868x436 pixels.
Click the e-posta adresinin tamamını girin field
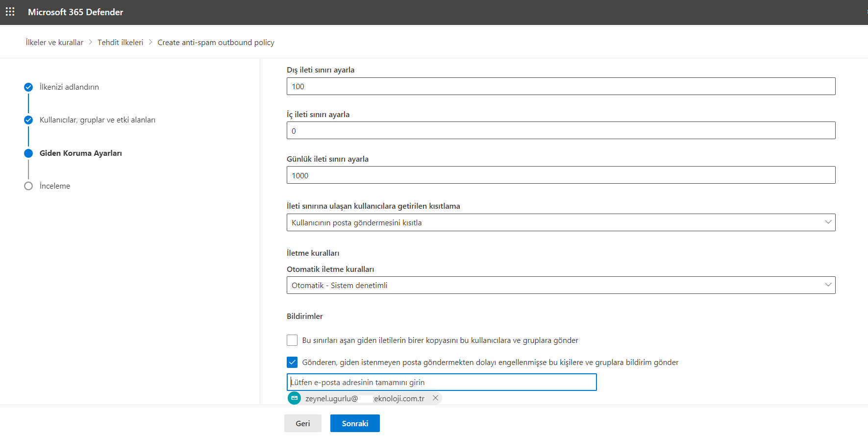click(x=442, y=382)
